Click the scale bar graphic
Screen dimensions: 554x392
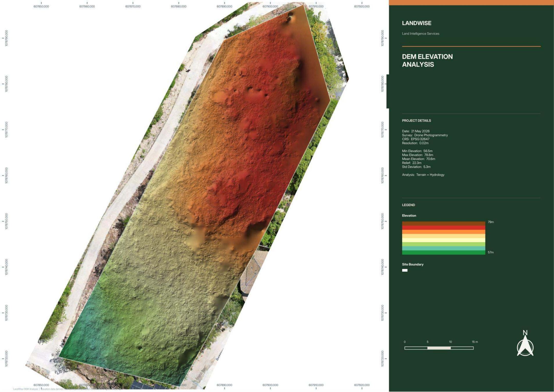[x=439, y=348]
